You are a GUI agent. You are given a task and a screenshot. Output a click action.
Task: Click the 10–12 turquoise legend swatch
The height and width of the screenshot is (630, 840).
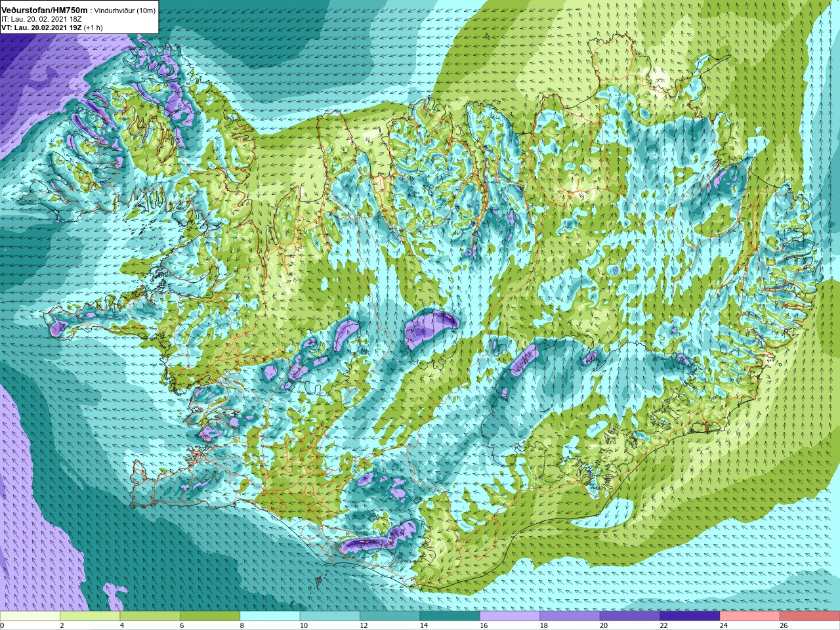pos(330,616)
